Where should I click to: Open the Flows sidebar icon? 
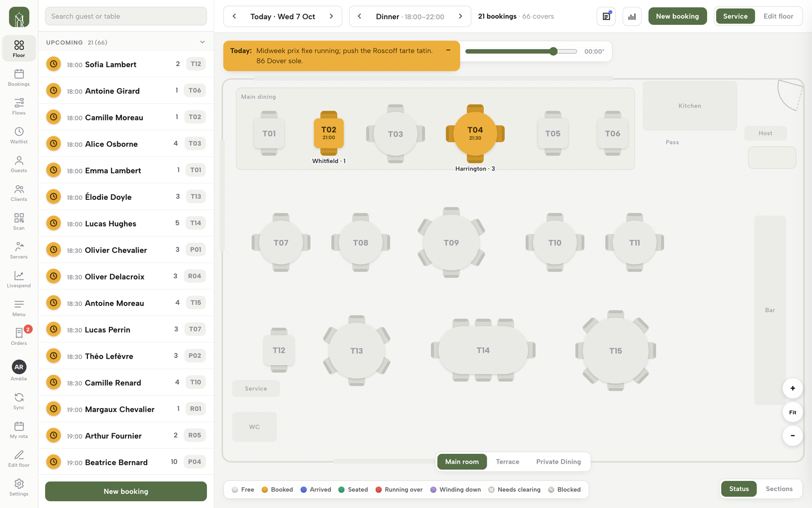[19, 106]
